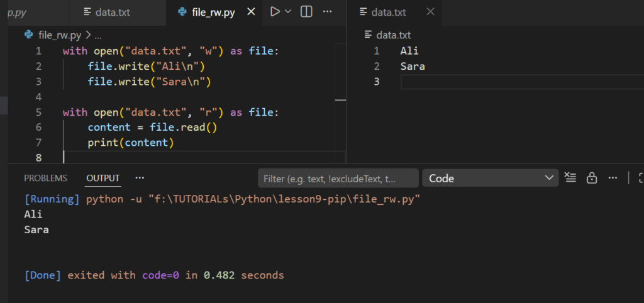Toggle the output scroll lock icon

(x=591, y=178)
